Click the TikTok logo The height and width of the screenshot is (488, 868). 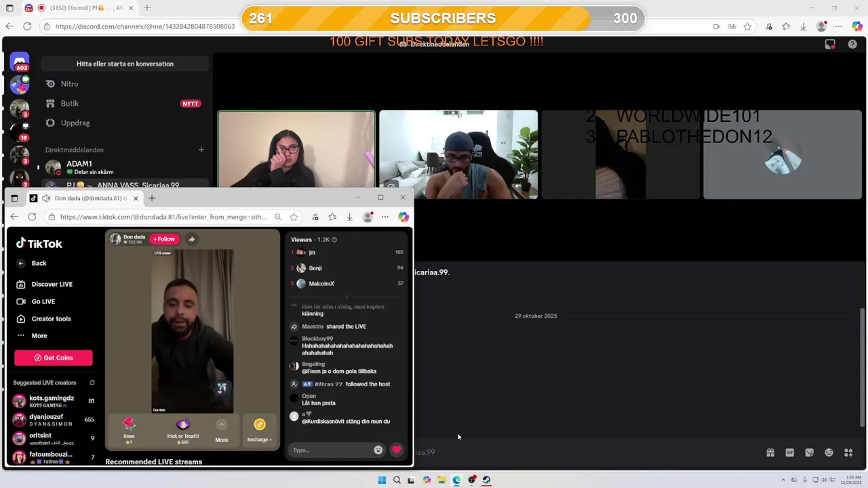(39, 244)
